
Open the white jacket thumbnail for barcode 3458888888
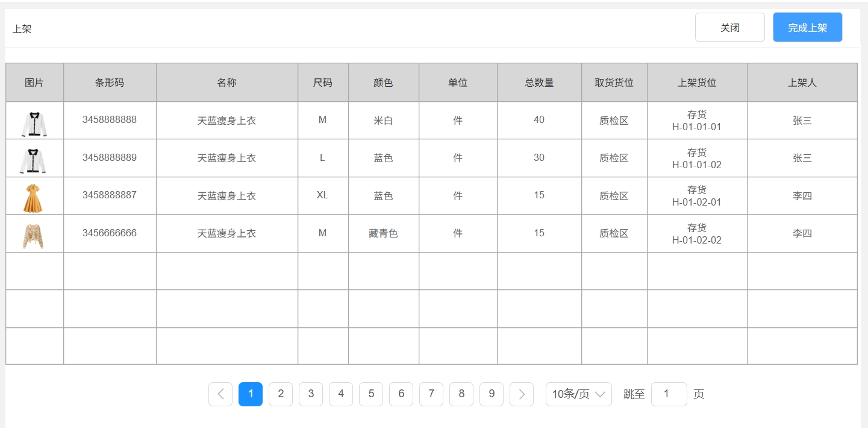(34, 124)
